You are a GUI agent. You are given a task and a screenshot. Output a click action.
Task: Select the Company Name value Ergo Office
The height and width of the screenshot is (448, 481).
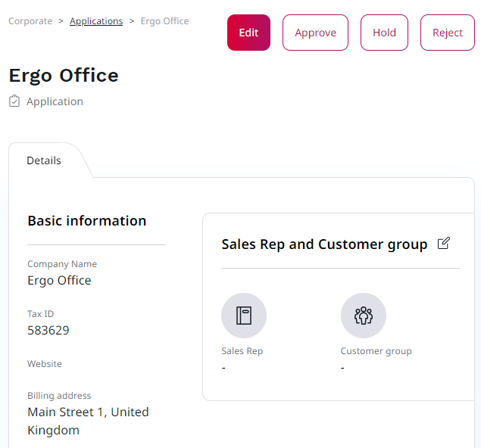(59, 280)
